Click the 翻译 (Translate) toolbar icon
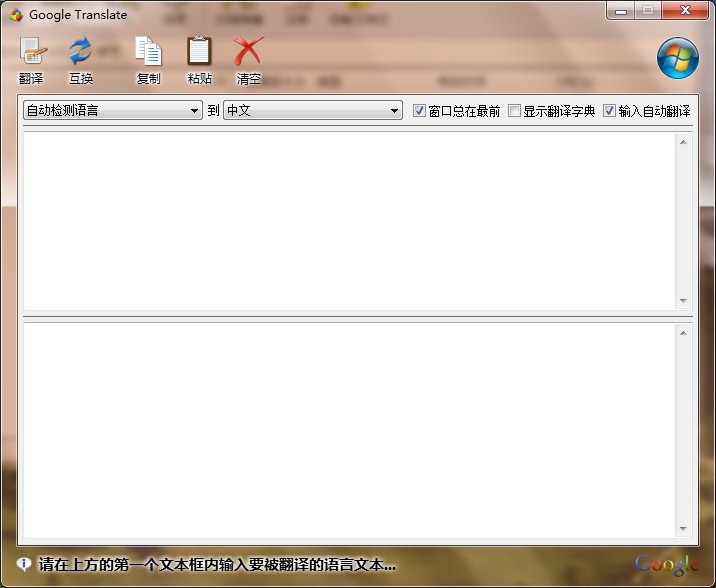The image size is (716, 588). [32, 51]
